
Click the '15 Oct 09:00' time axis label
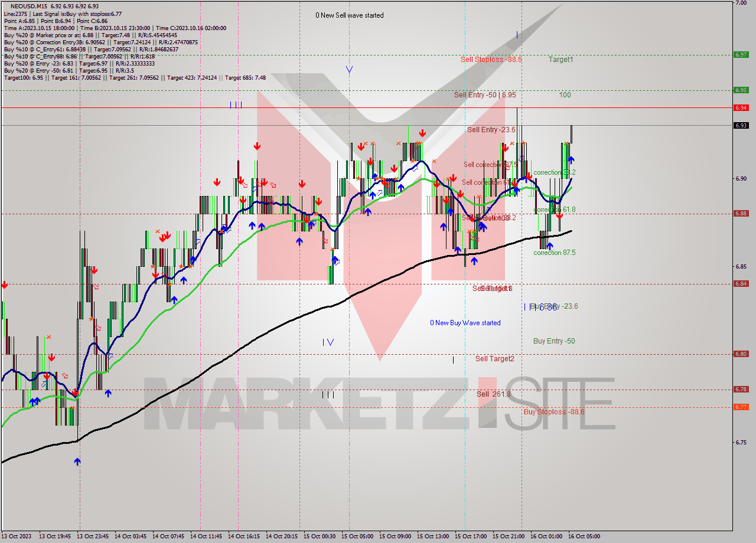[395, 537]
